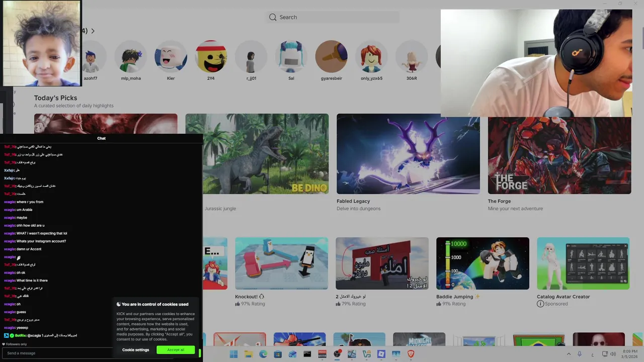
Task: Open the taskbar clock and date
Action: pyautogui.click(x=630, y=354)
